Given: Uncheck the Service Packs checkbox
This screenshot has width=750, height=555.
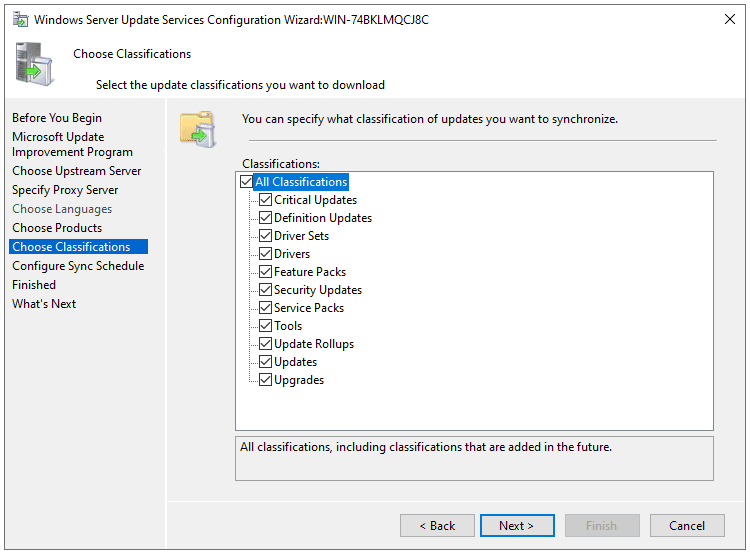Looking at the screenshot, I should (x=265, y=308).
